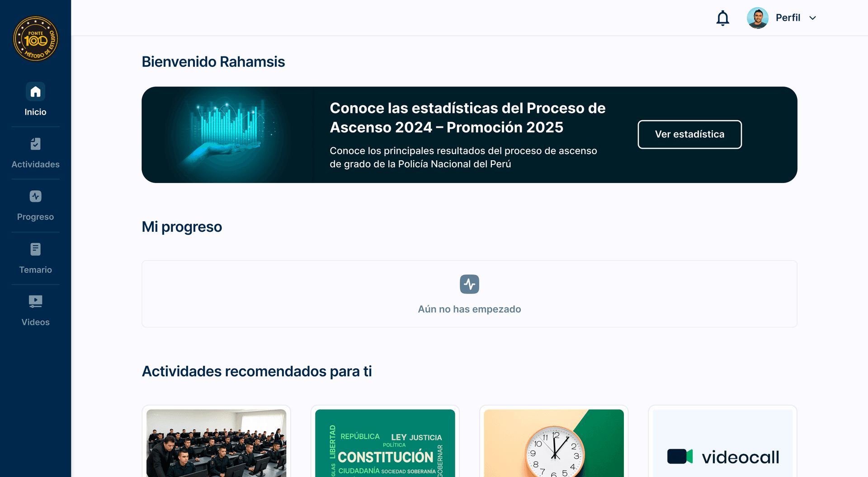Select Actividades in the navigation menu

pyautogui.click(x=35, y=164)
